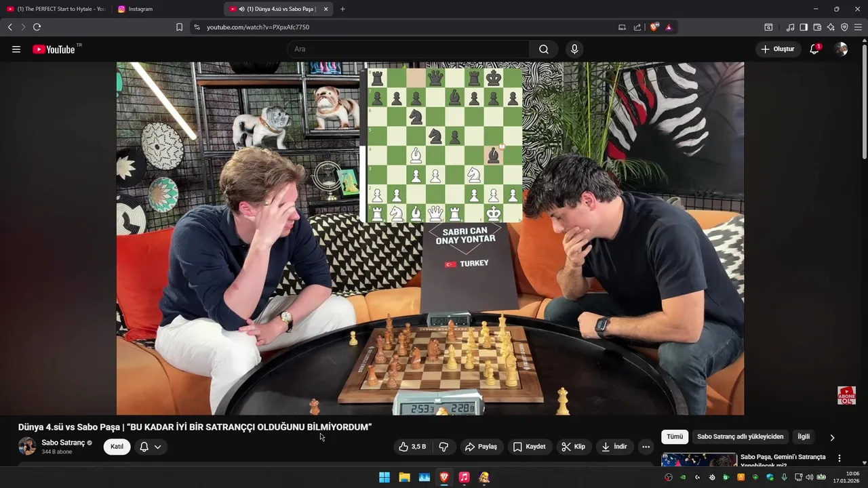The width and height of the screenshot is (868, 488).
Task: Open the browser main menu
Action: [859, 27]
